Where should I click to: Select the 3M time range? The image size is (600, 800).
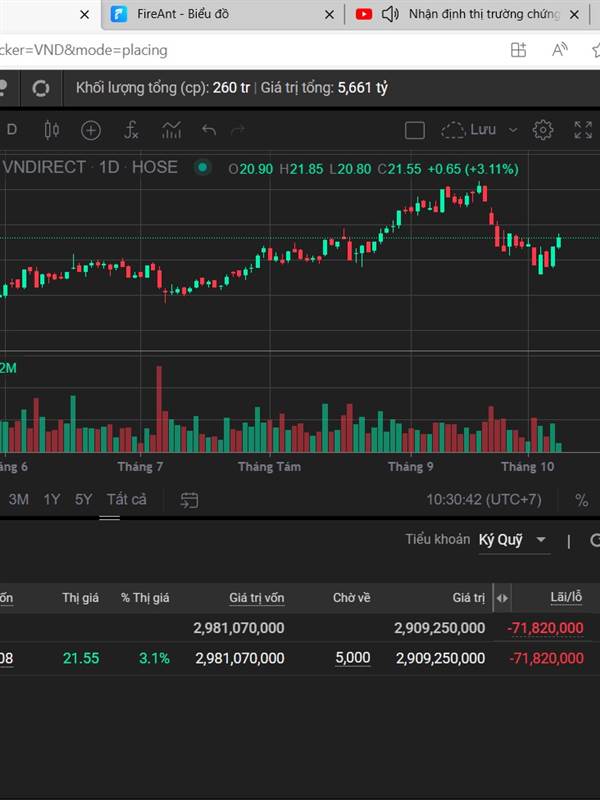(x=18, y=499)
